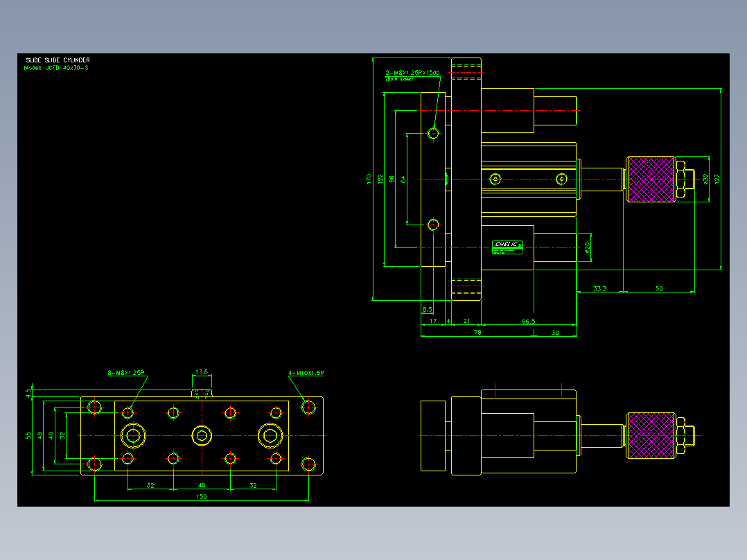The height and width of the screenshot is (560, 747).
Task: Select the 55 vertical dimension value
Action: (x=28, y=436)
